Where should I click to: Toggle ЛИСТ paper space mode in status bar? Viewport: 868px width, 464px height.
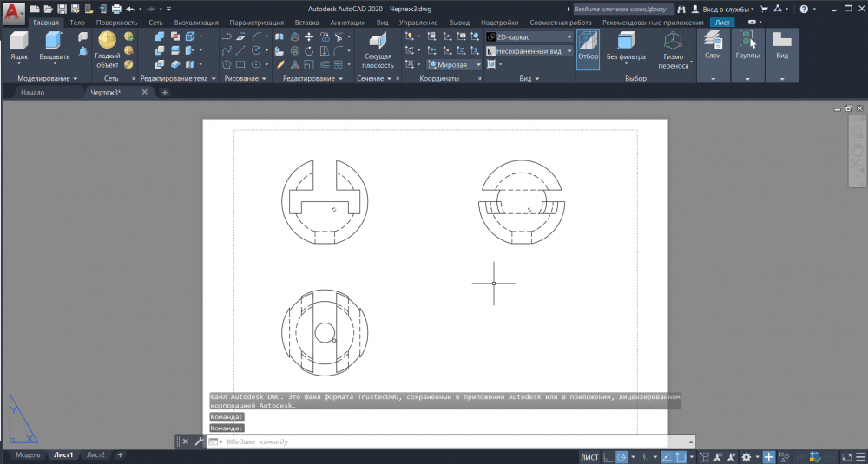click(x=589, y=456)
